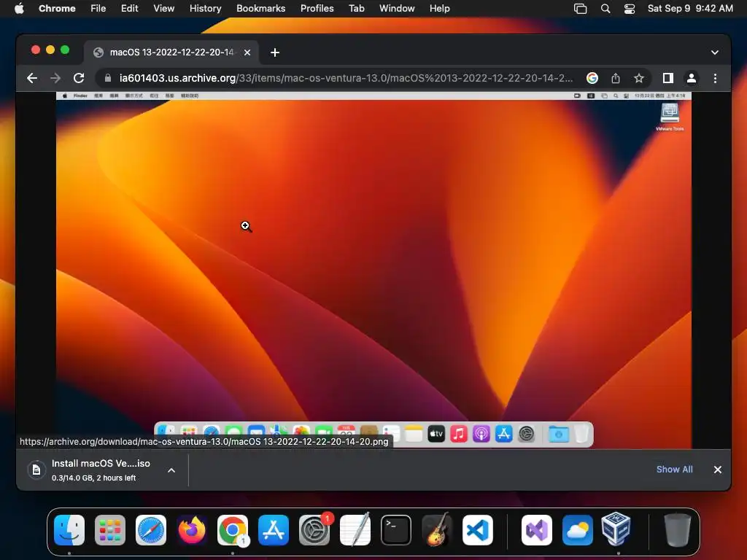The image size is (747, 560).
Task: Click the Chrome icon in the Dock
Action: (x=233, y=530)
